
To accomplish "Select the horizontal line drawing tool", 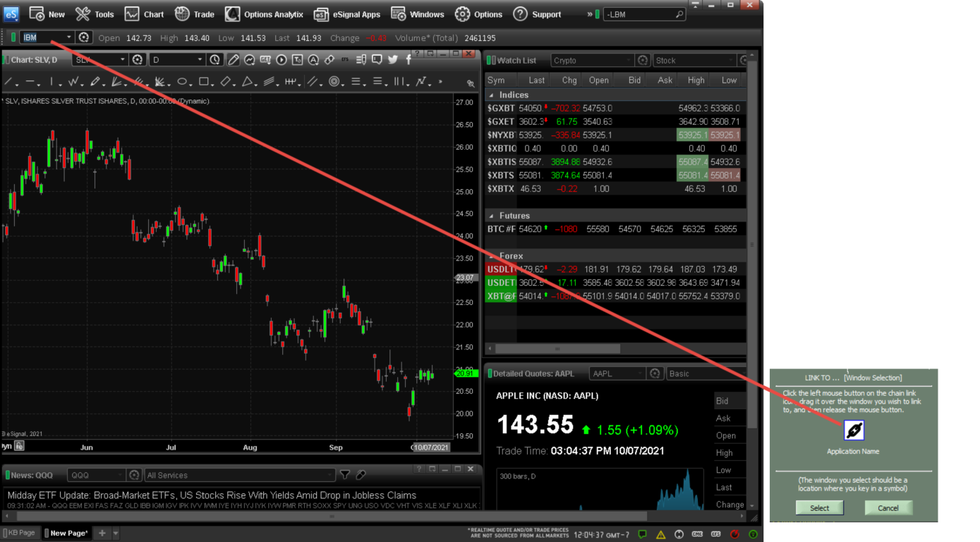I will [30, 81].
